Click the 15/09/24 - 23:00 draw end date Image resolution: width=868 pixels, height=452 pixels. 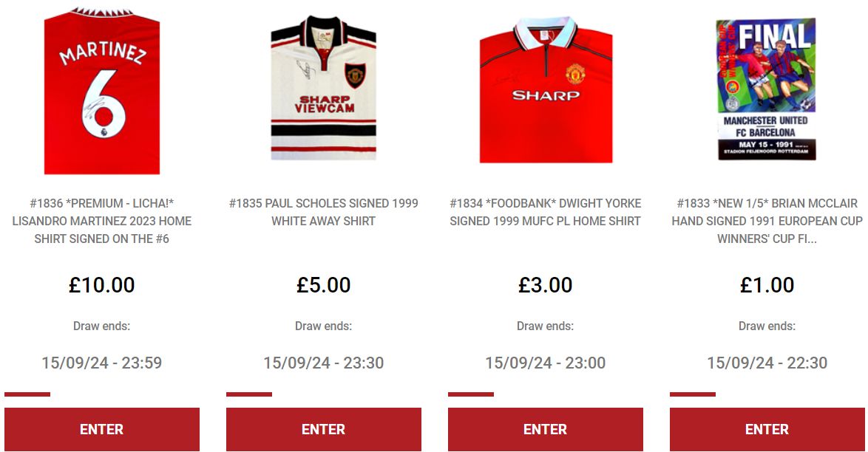click(x=545, y=363)
